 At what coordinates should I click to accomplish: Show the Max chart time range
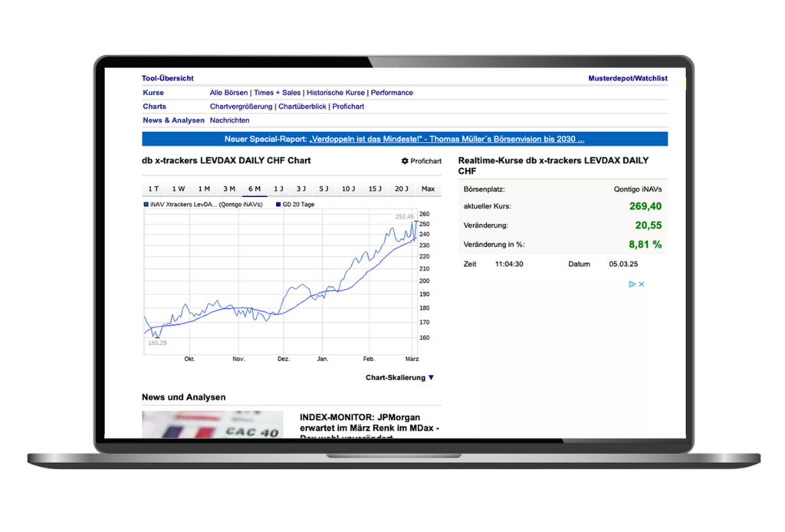(428, 189)
